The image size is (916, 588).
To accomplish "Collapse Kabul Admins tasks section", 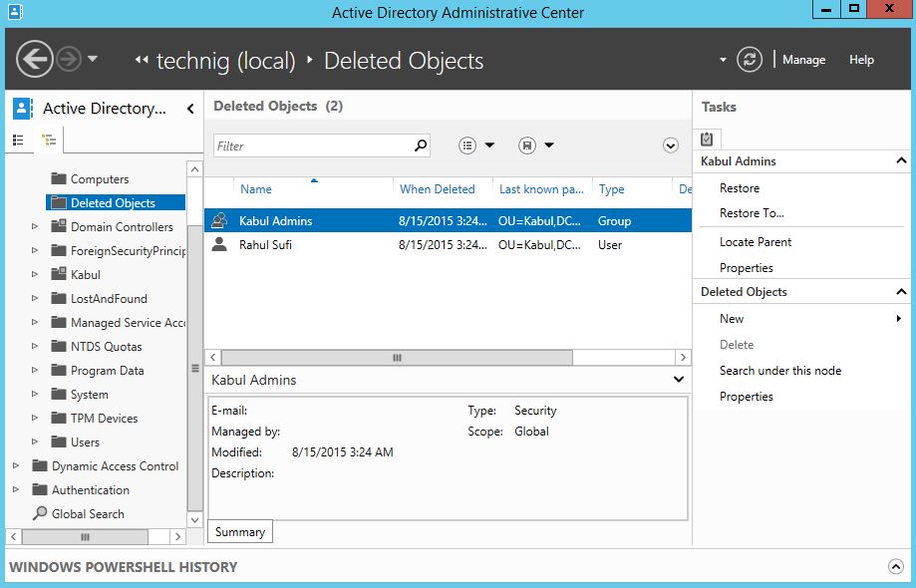I will 901,160.
